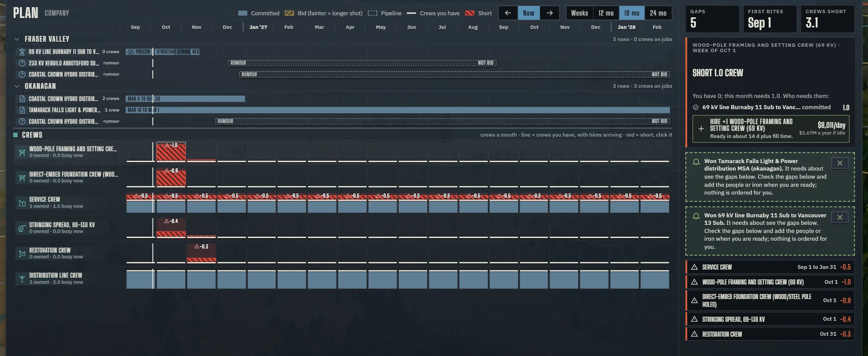The width and height of the screenshot is (868, 356).
Task: Click the 69 kV line tower icon
Action: pos(22,52)
